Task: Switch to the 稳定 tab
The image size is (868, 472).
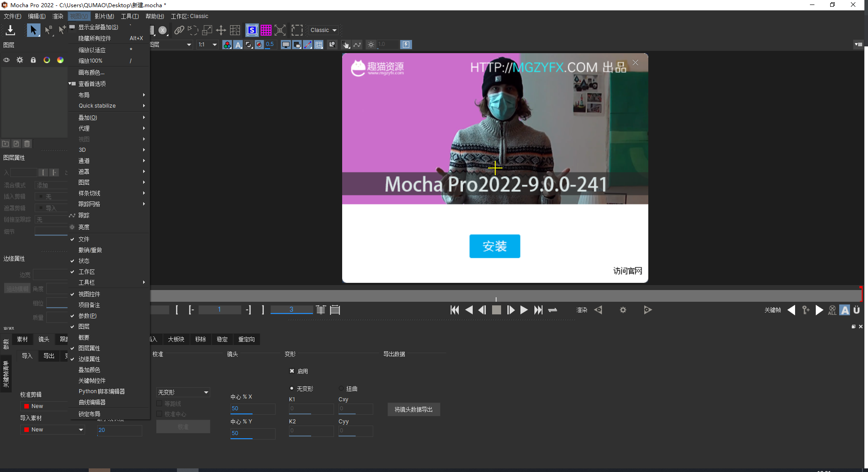Action: pos(222,339)
